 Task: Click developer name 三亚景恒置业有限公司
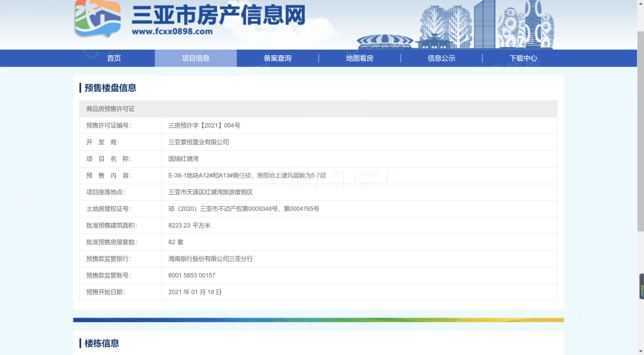coord(198,142)
